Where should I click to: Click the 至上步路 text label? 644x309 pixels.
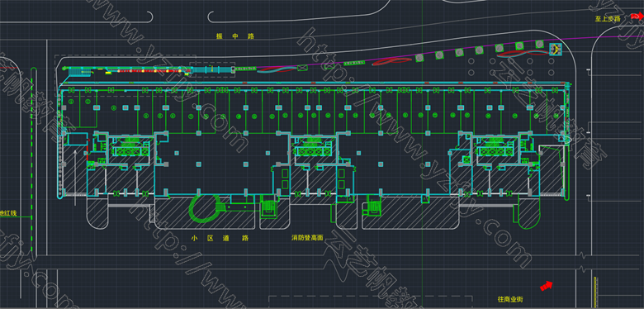tap(608, 18)
